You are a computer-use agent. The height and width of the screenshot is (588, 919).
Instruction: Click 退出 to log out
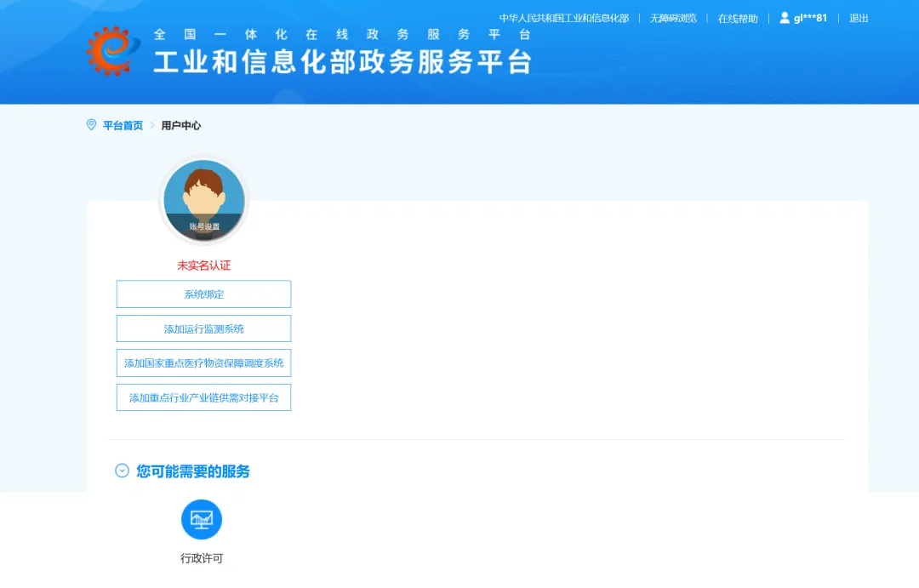858,18
